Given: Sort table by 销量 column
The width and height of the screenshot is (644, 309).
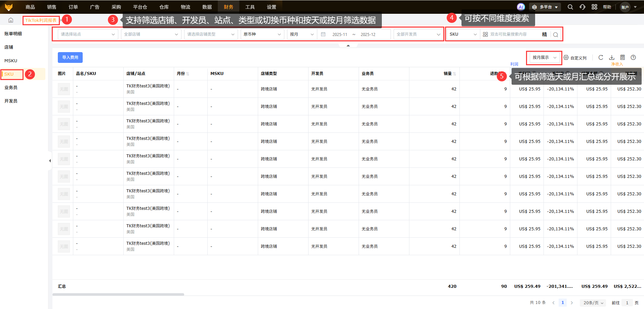Looking at the screenshot, I should (454, 74).
